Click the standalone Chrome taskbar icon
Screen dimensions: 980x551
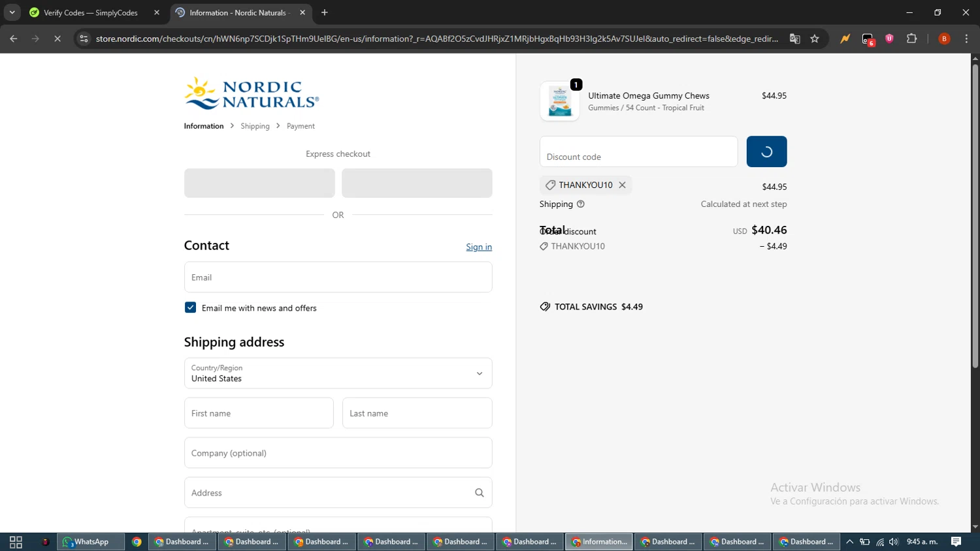[137, 542]
